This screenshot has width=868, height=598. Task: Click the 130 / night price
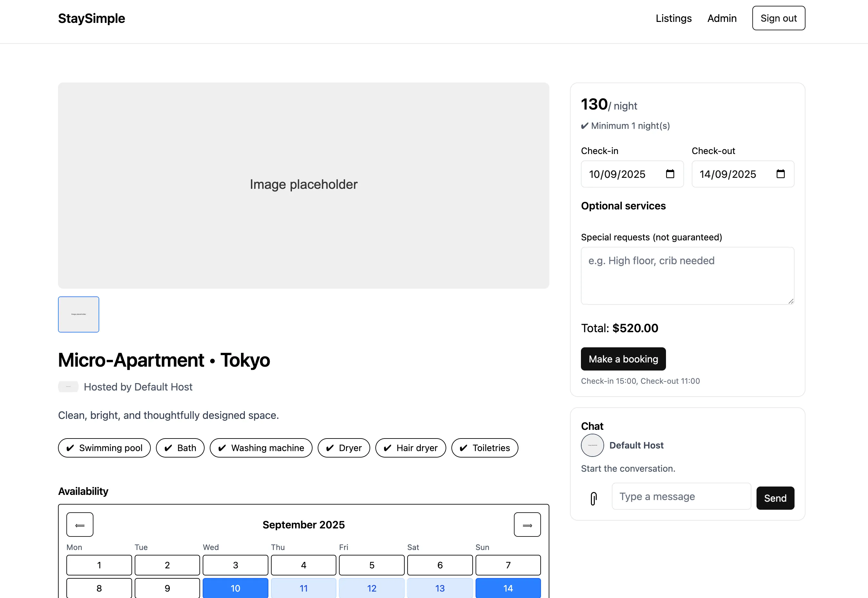coord(609,104)
